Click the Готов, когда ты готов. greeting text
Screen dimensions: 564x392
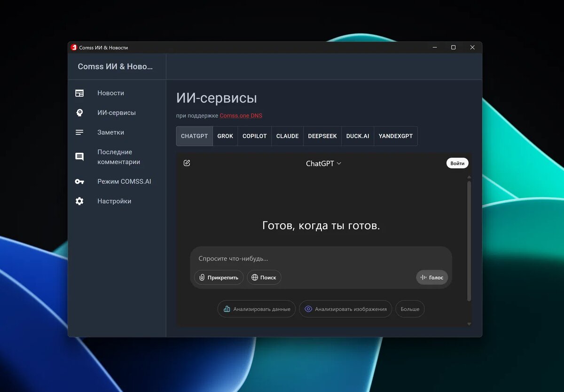point(321,226)
